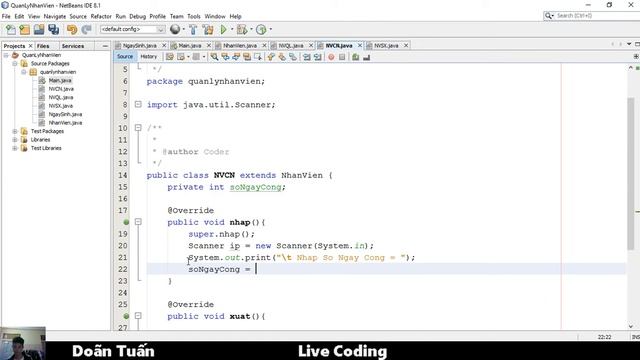Open the Run Project dropdown arrow

click(232, 29)
